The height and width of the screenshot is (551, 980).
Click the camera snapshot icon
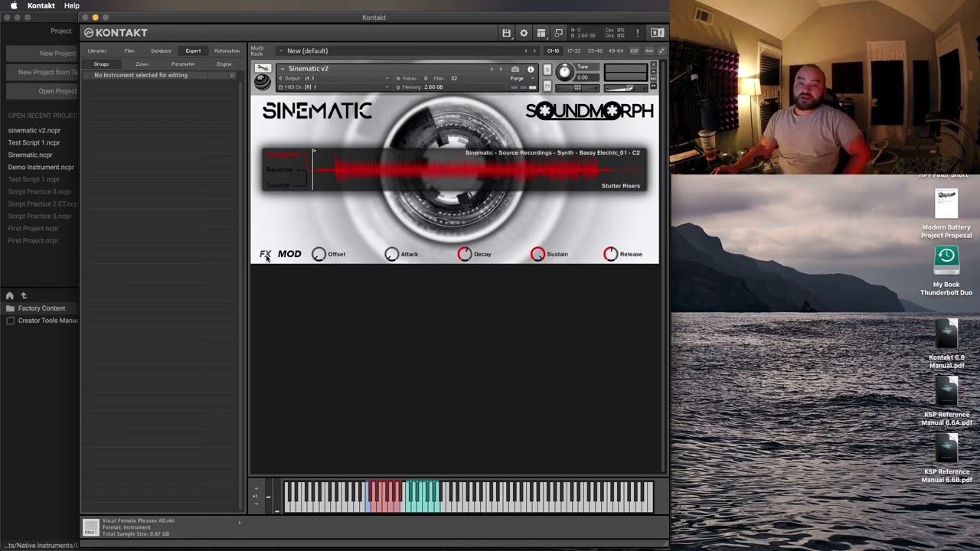pos(515,69)
